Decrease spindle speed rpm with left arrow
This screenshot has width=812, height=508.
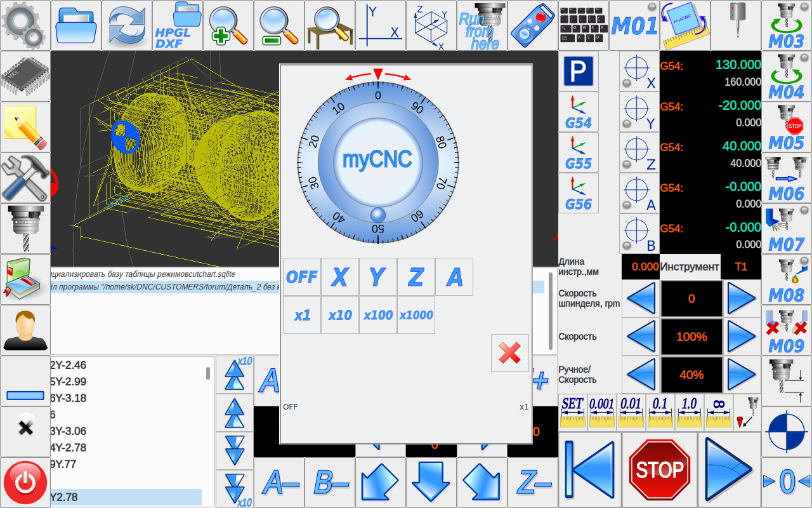(641, 298)
